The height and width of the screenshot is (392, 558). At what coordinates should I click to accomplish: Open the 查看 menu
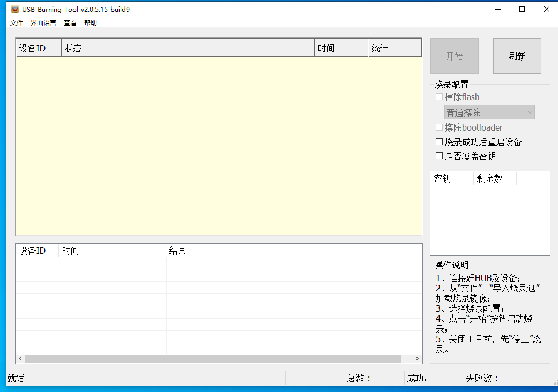click(70, 22)
